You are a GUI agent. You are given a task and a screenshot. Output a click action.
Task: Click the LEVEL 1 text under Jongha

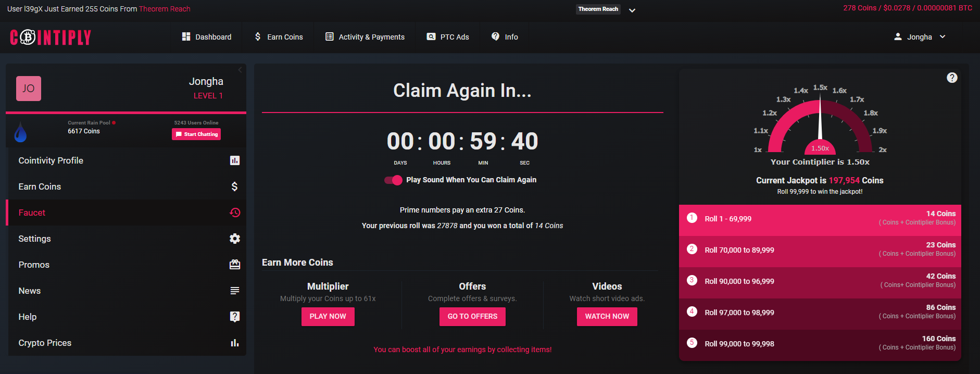(x=208, y=96)
